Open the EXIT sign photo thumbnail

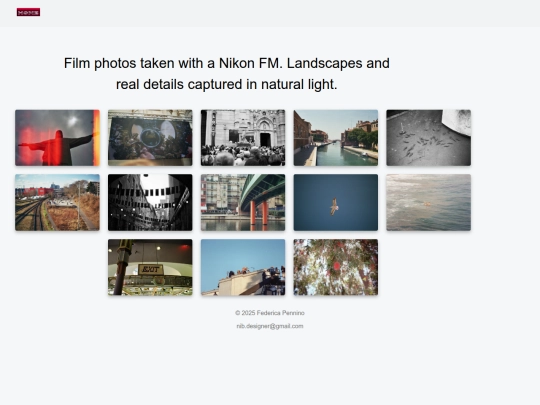150,267
